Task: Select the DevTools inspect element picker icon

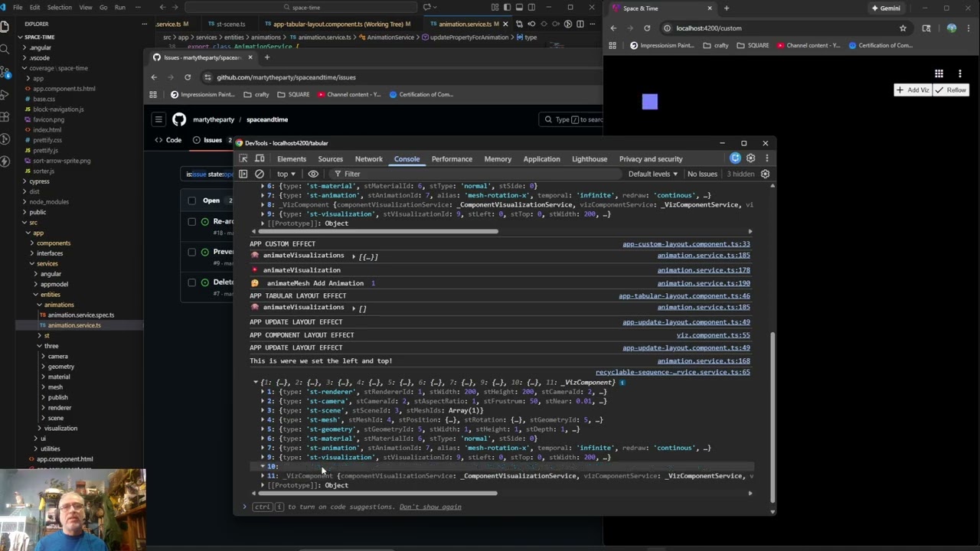Action: (x=243, y=158)
